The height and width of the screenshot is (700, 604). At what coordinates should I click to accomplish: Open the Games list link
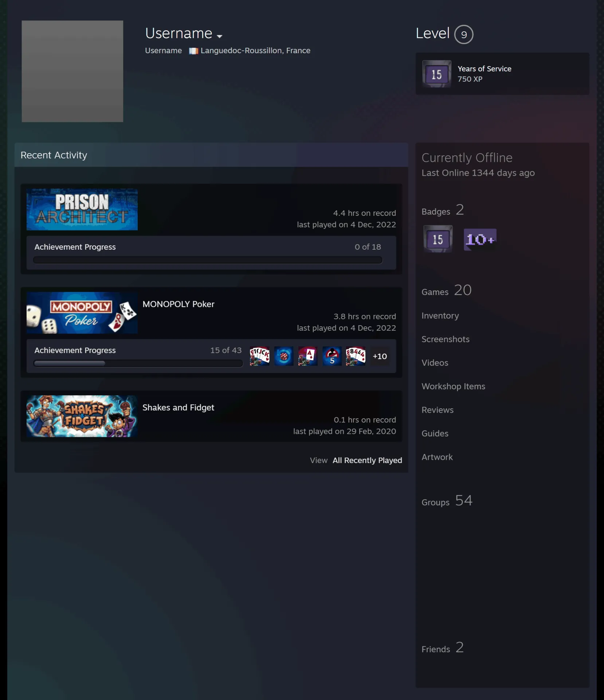[447, 291]
